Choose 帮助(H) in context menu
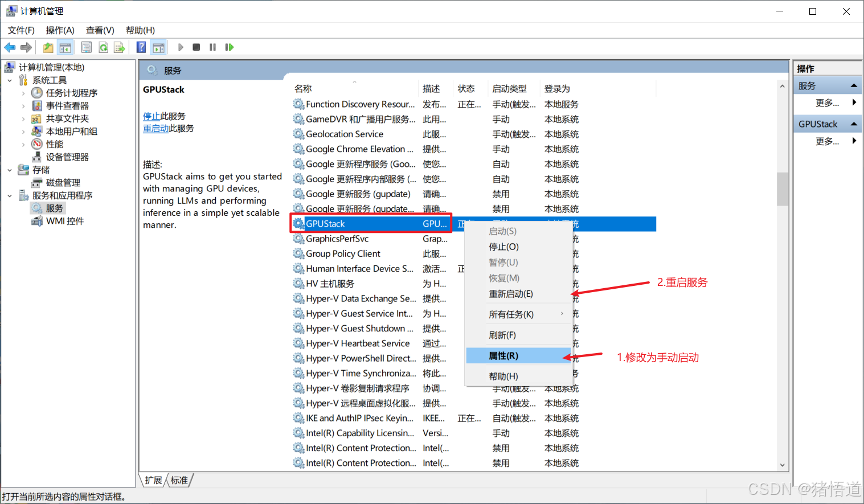The width and height of the screenshot is (864, 504). [x=519, y=376]
